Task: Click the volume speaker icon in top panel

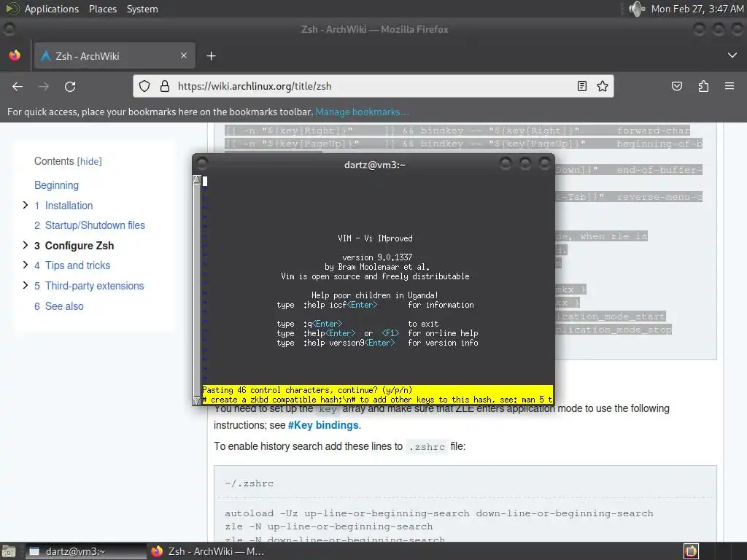Action: (x=636, y=9)
